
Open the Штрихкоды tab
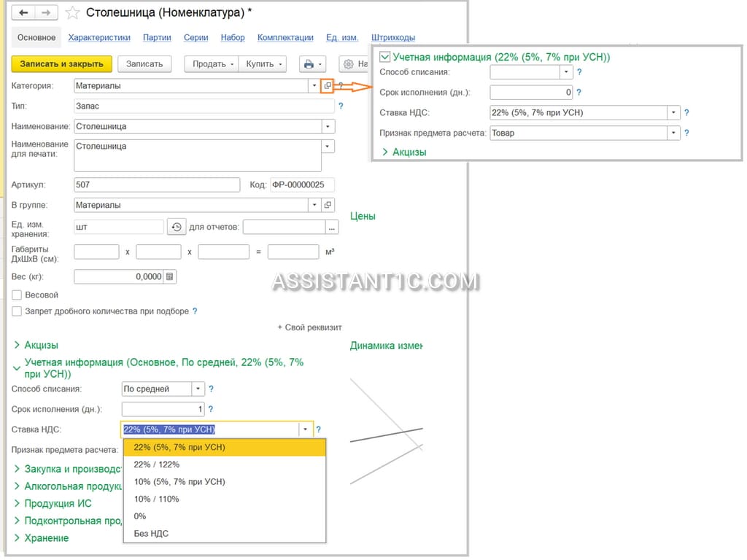393,38
